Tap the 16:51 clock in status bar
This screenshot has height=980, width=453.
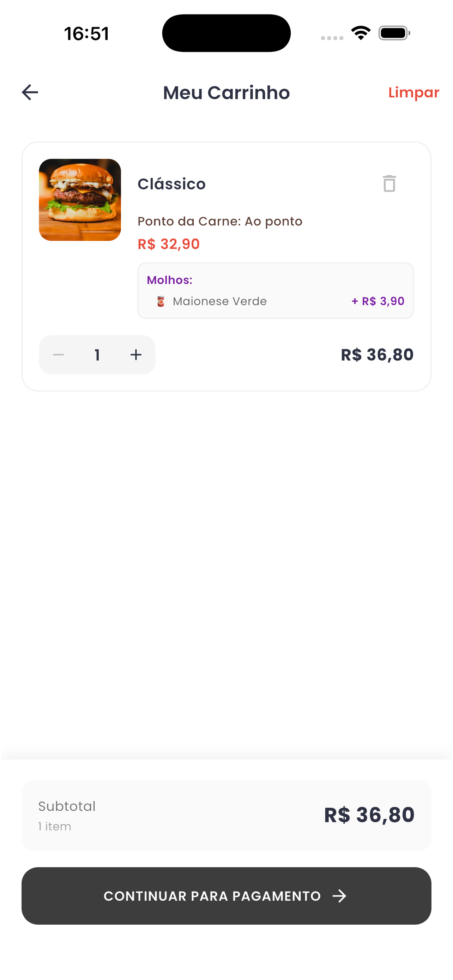click(86, 34)
